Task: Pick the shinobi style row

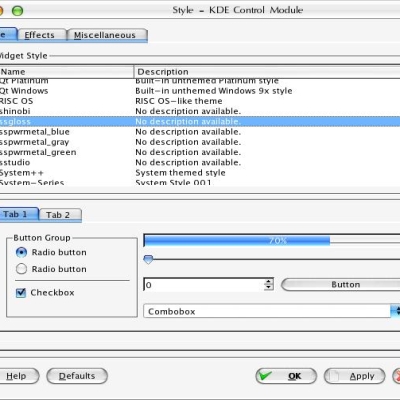Action: [200, 111]
